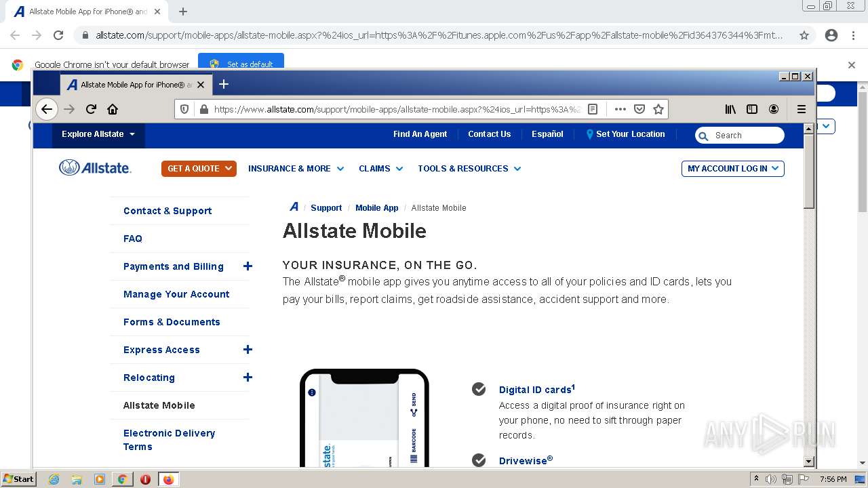Viewport: 868px width, 488px height.
Task: Open the Windows Start menu
Action: [x=18, y=479]
